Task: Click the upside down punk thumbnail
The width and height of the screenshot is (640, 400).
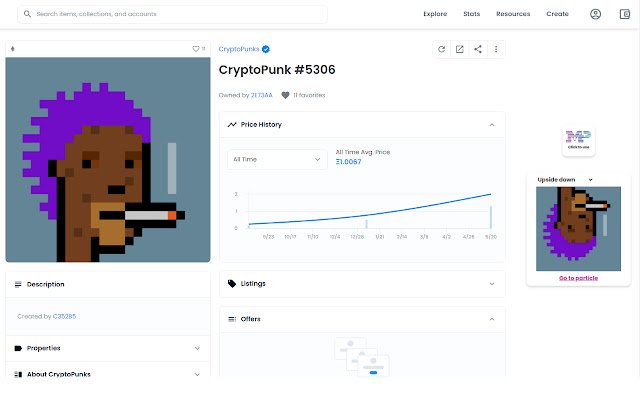Action: tap(578, 229)
